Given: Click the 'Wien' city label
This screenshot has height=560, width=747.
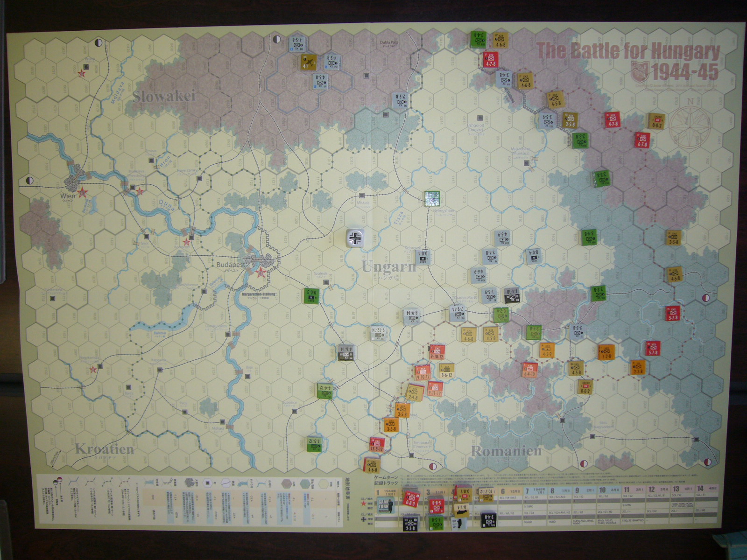Looking at the screenshot, I should (x=67, y=196).
